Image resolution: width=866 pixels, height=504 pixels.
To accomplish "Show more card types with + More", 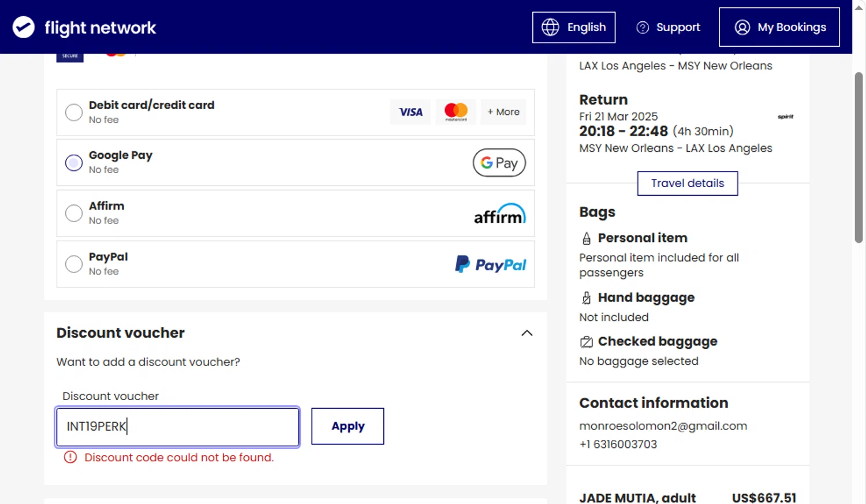I will point(503,112).
